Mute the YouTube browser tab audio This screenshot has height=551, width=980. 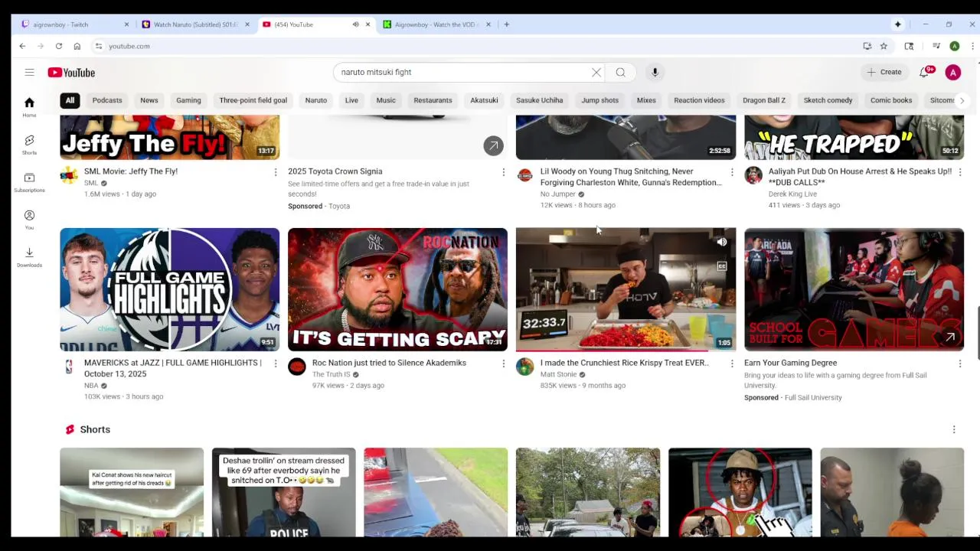tap(355, 24)
